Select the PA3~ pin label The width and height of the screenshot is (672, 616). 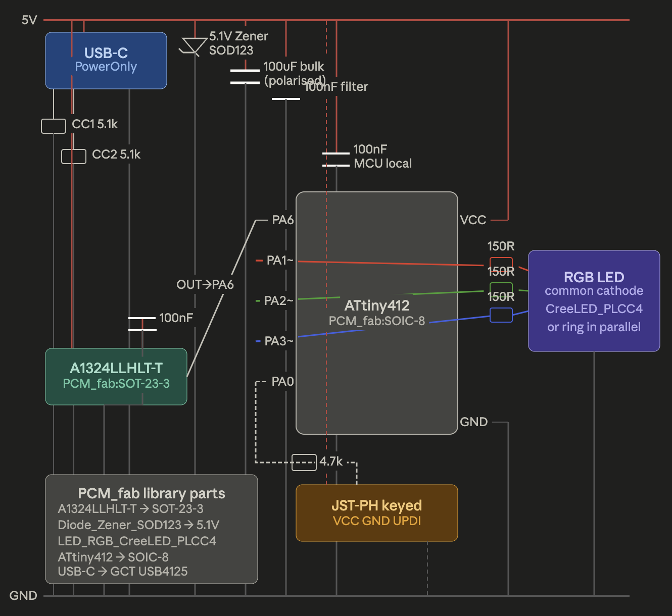pyautogui.click(x=279, y=341)
